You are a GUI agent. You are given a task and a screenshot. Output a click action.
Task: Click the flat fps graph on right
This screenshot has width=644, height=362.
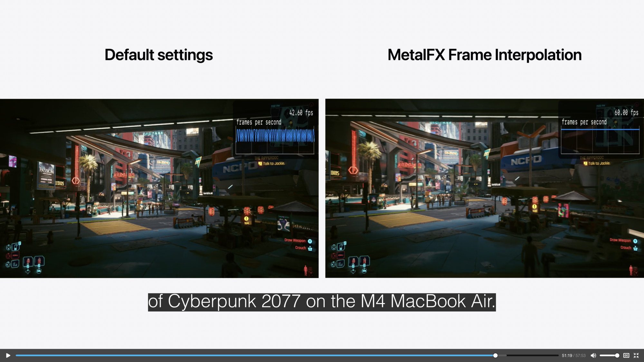pyautogui.click(x=600, y=129)
